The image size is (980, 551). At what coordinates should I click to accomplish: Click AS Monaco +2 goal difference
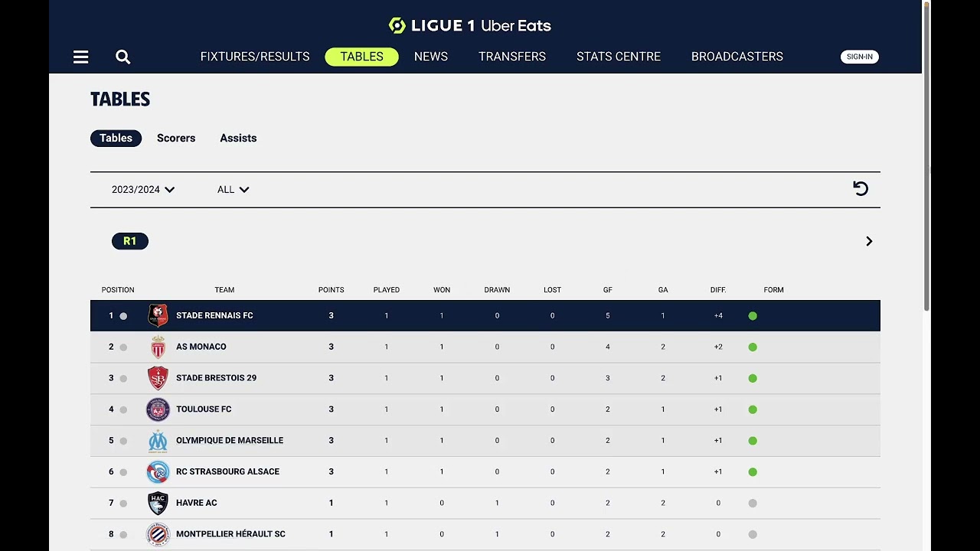(718, 347)
